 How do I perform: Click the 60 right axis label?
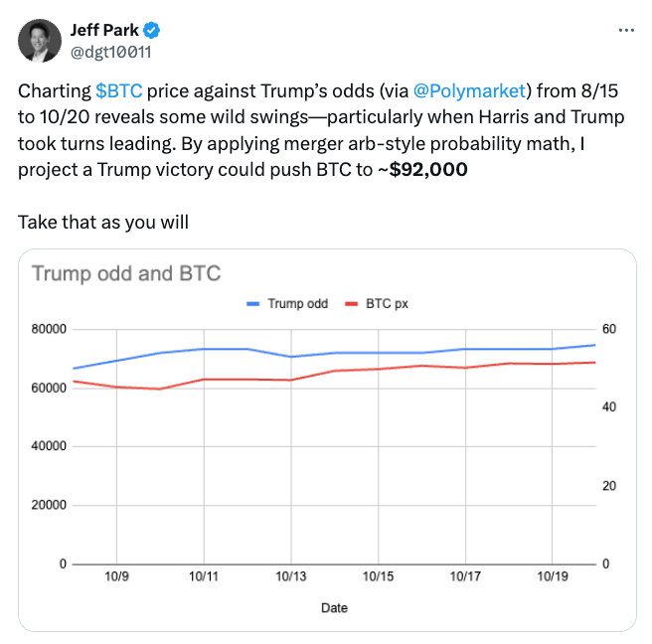pos(610,329)
